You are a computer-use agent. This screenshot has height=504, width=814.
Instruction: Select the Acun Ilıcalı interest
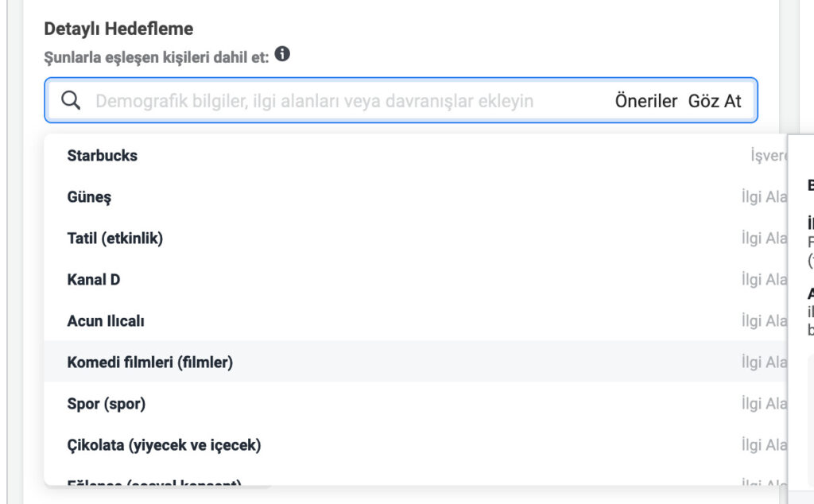point(106,321)
